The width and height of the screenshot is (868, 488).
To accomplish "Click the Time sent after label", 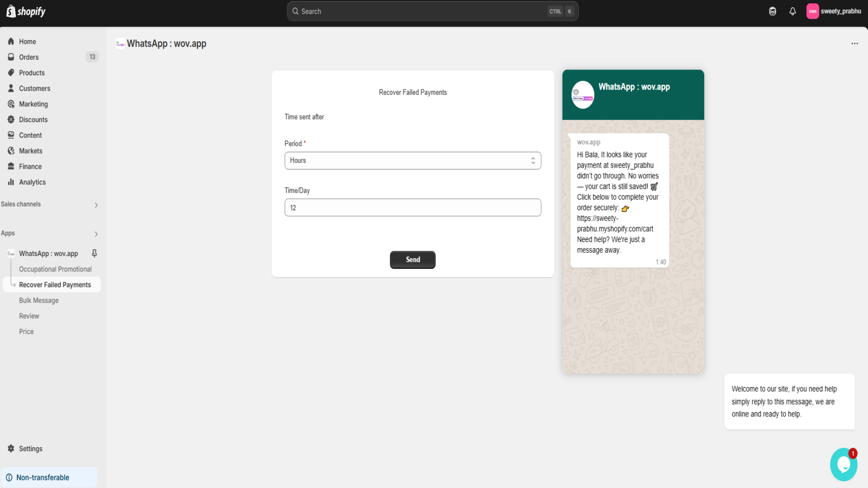I will (x=304, y=117).
